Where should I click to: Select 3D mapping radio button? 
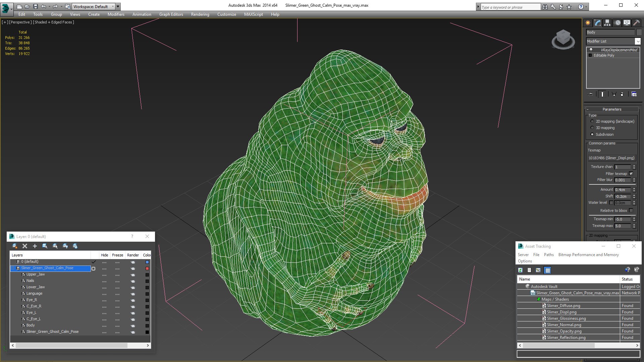(592, 128)
